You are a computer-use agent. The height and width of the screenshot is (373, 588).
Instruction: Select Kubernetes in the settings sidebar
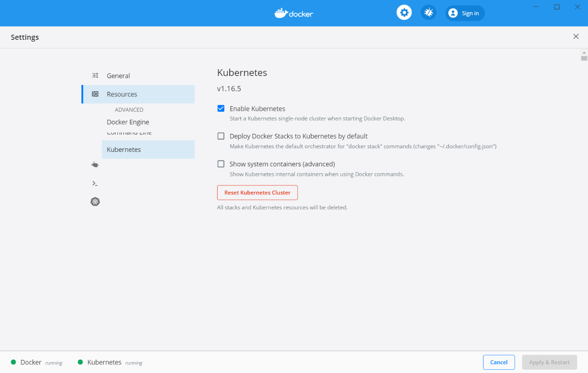(x=148, y=150)
